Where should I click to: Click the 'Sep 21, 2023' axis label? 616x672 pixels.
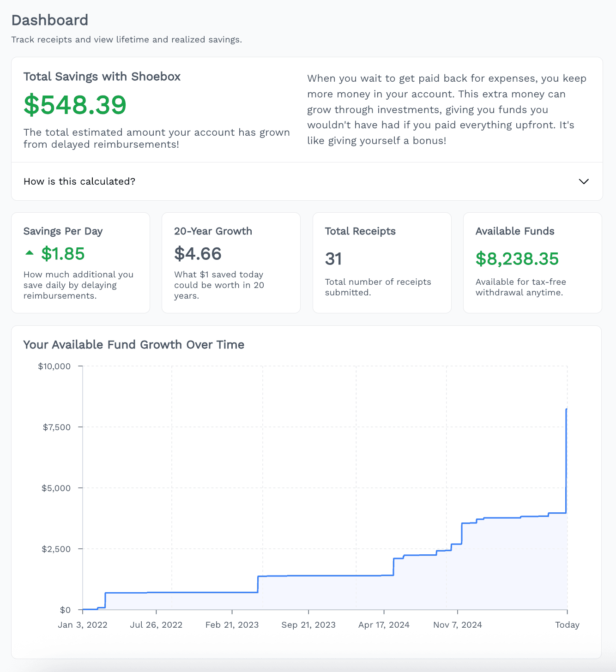point(308,625)
